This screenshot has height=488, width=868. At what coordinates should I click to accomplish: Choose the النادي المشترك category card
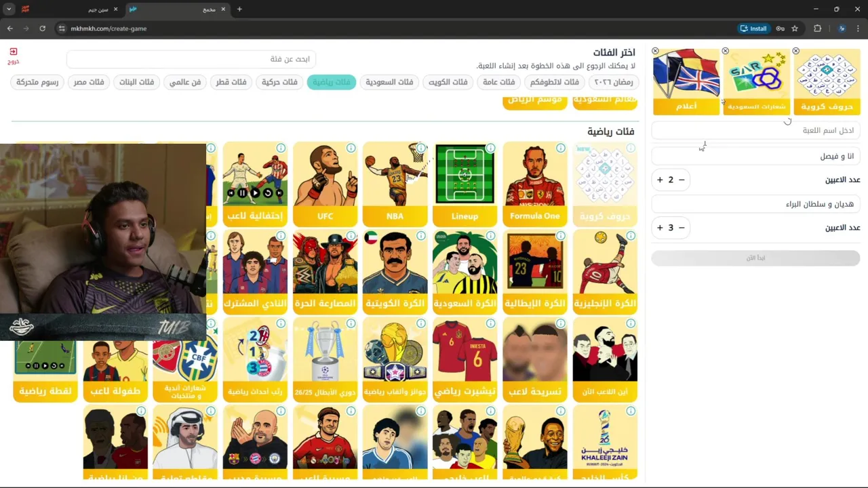256,272
